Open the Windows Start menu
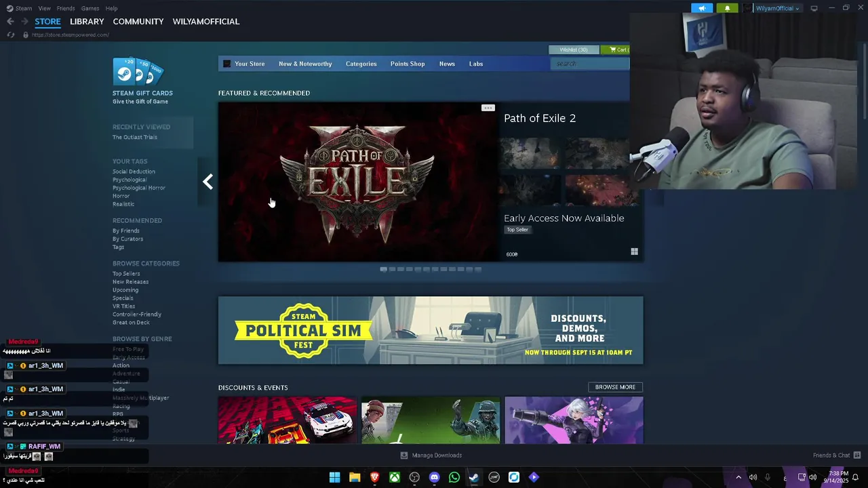Screen dimensions: 868x488 [334, 477]
